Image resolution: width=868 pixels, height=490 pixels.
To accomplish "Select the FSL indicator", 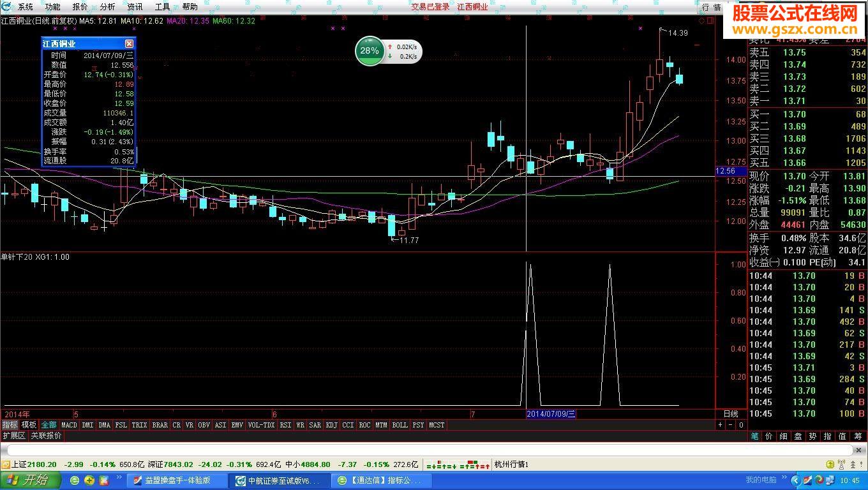I will click(x=121, y=424).
